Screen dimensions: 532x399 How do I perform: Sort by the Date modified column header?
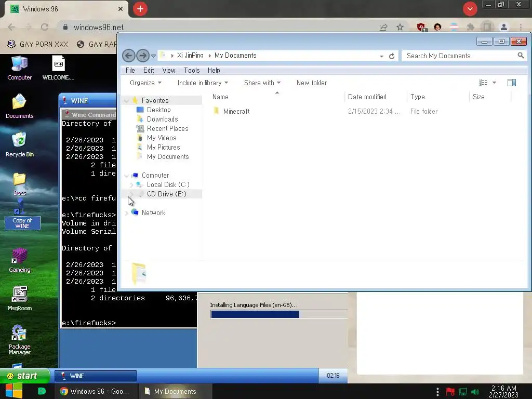[376, 97]
